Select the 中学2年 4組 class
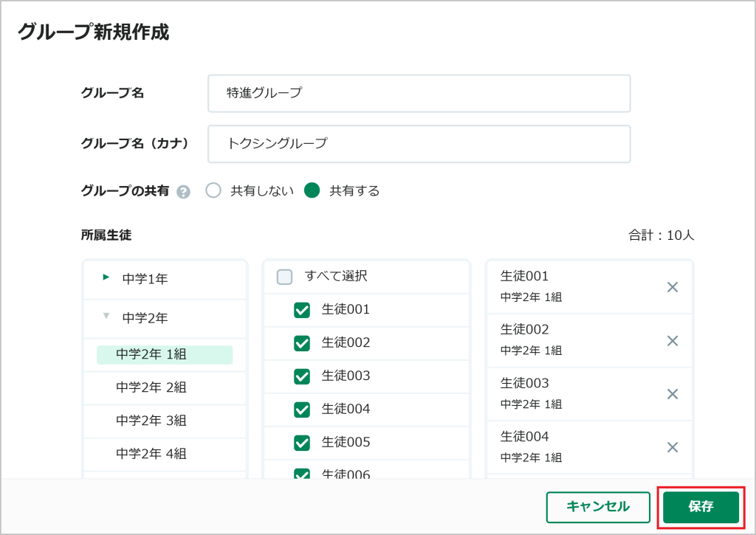Screen dimensions: 756x535 pos(151,454)
